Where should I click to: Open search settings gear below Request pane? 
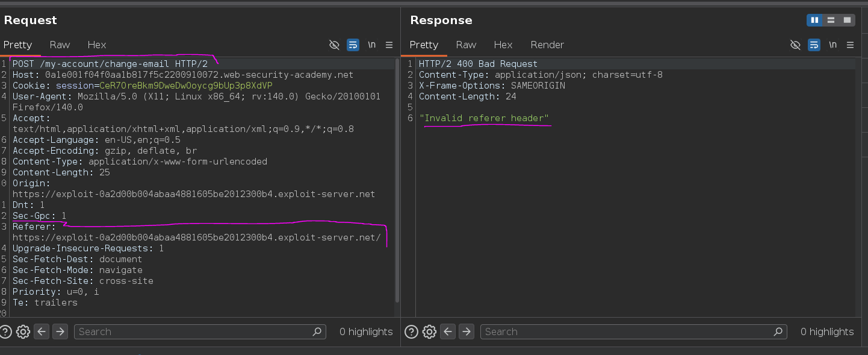point(23,331)
